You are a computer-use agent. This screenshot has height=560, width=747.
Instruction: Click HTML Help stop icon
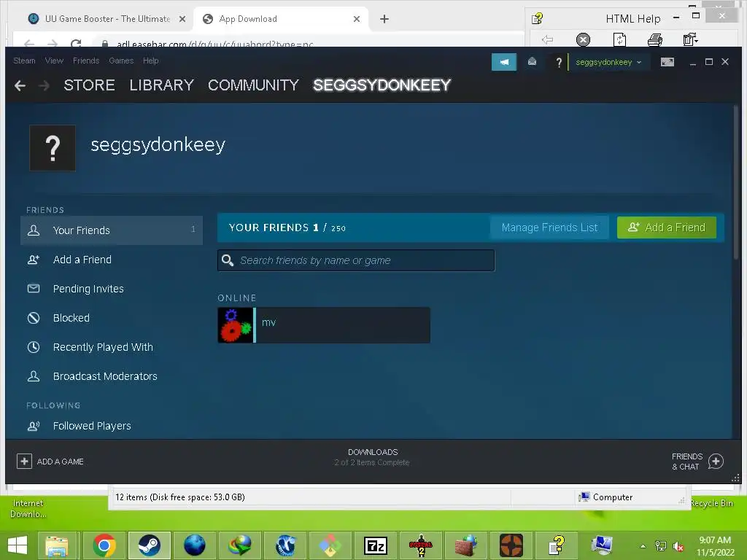point(583,39)
